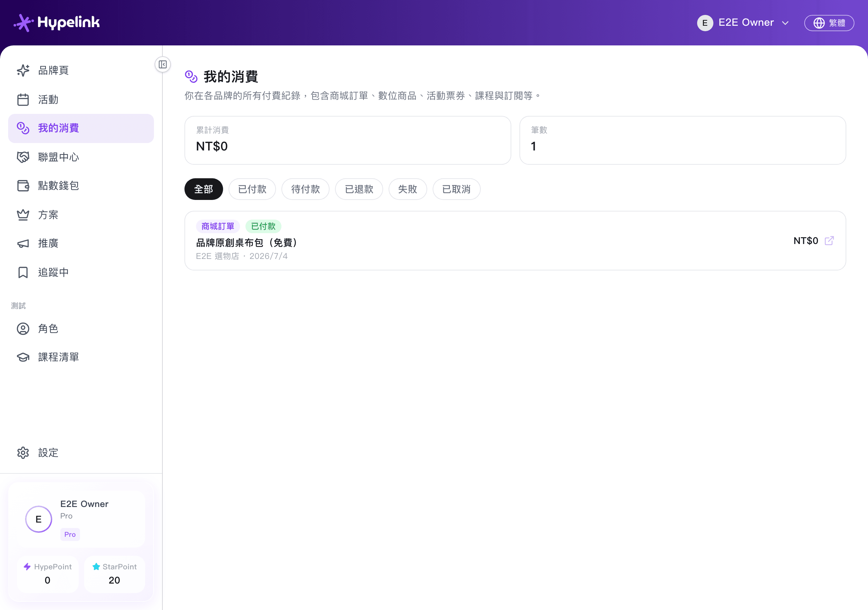Click the HypePoint lightning icon
The image size is (868, 610).
pos(27,567)
